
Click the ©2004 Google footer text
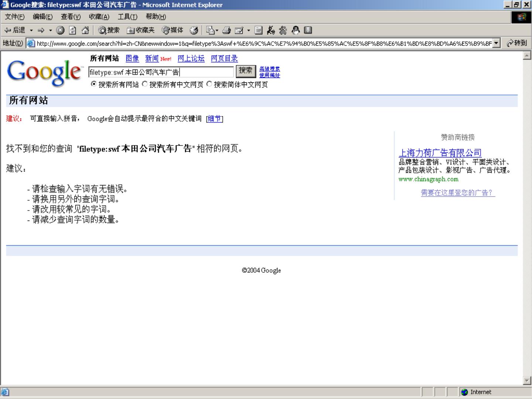point(262,270)
